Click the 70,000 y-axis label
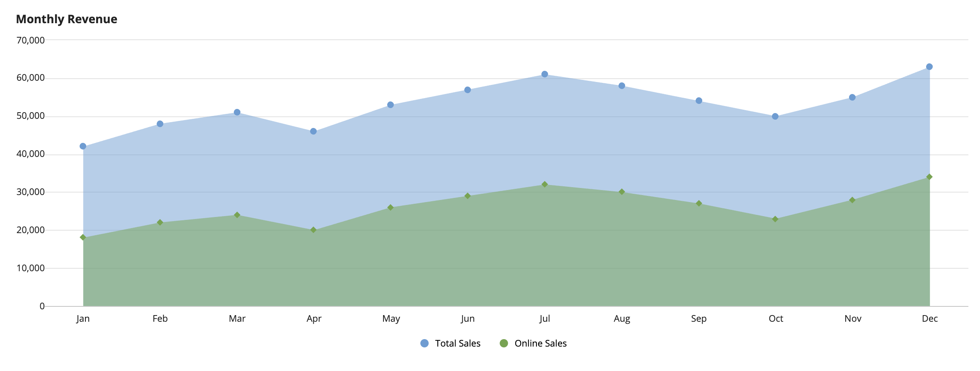This screenshot has height=371, width=980. click(31, 40)
